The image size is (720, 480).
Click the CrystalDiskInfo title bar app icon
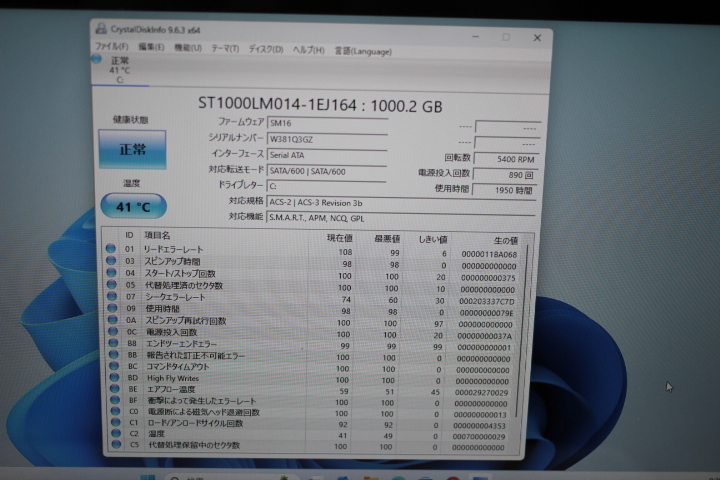pos(101,29)
